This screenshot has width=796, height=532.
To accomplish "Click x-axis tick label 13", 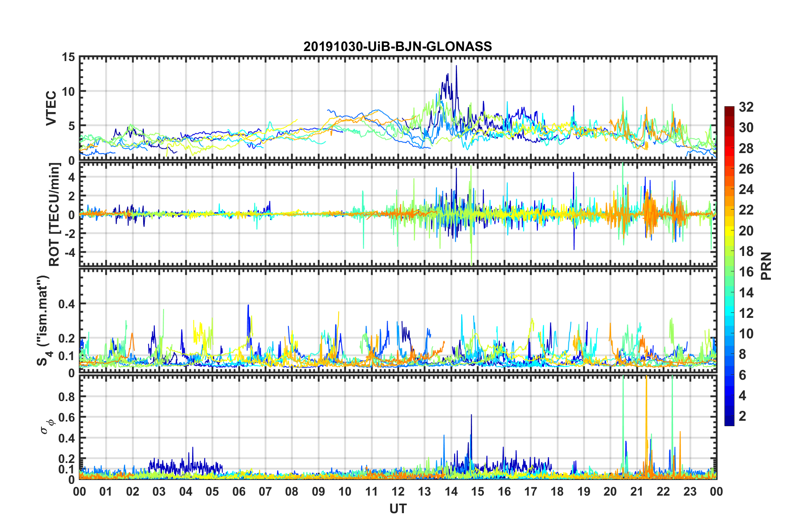I will click(424, 492).
